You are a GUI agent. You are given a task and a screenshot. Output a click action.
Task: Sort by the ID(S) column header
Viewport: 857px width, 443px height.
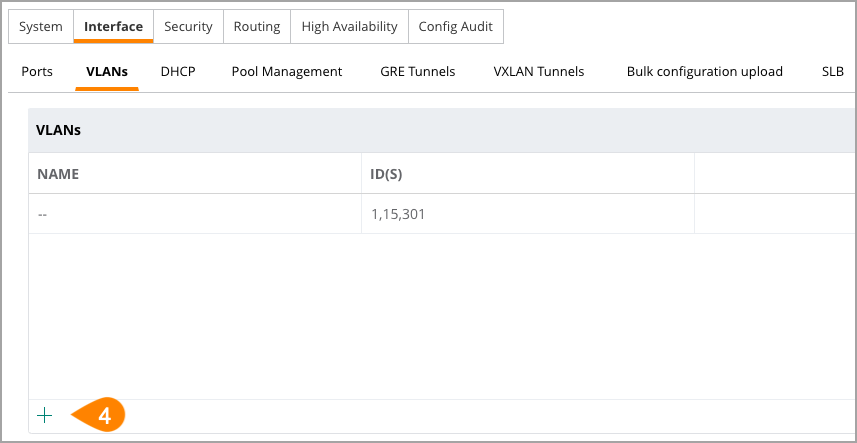(386, 174)
